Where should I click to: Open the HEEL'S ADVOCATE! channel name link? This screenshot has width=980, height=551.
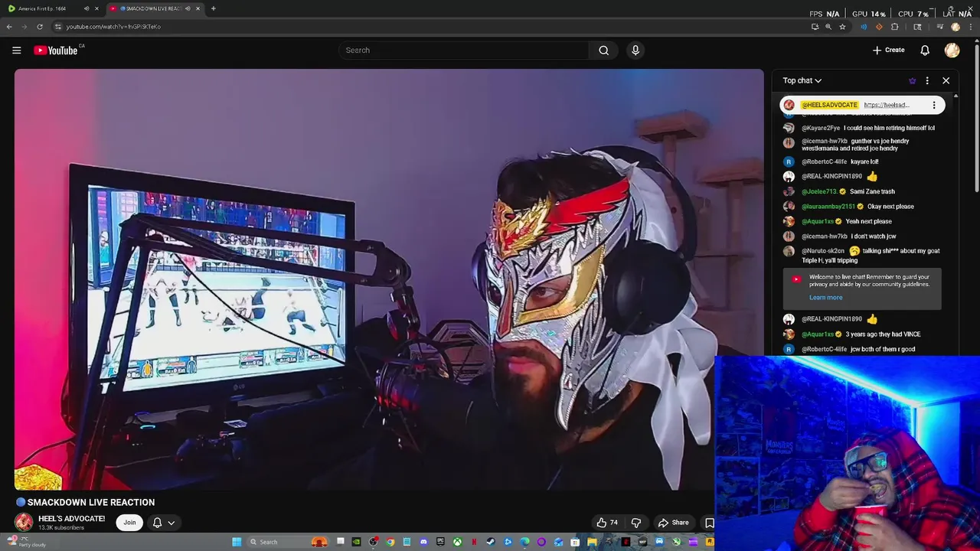click(72, 519)
